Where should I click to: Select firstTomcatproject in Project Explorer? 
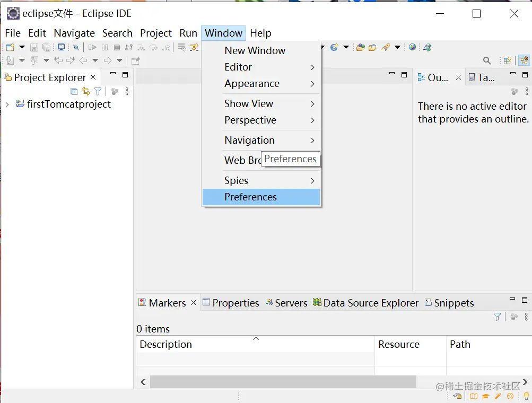69,104
